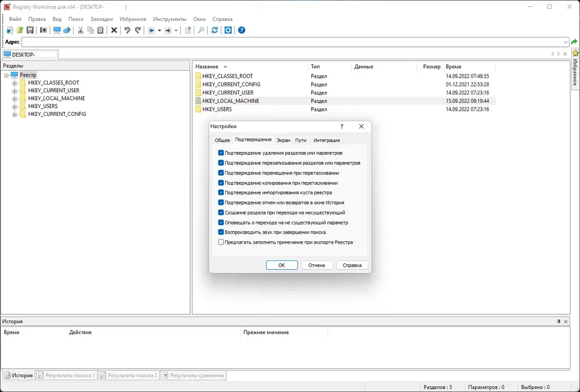
Task: Uncheck Подтверждение удаления разделов или параметров
Action: 221,153
